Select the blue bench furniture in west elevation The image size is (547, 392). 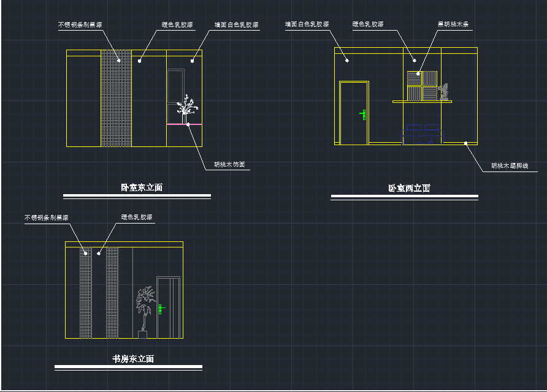(x=422, y=133)
